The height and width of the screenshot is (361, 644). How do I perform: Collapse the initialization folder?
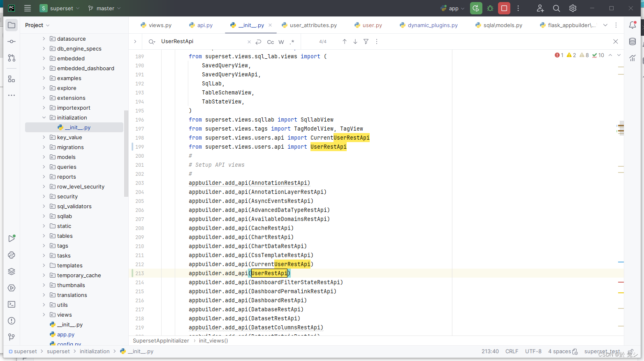[x=44, y=117]
